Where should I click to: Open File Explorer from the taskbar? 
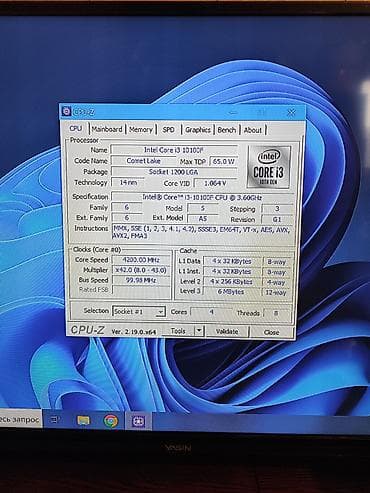click(83, 421)
